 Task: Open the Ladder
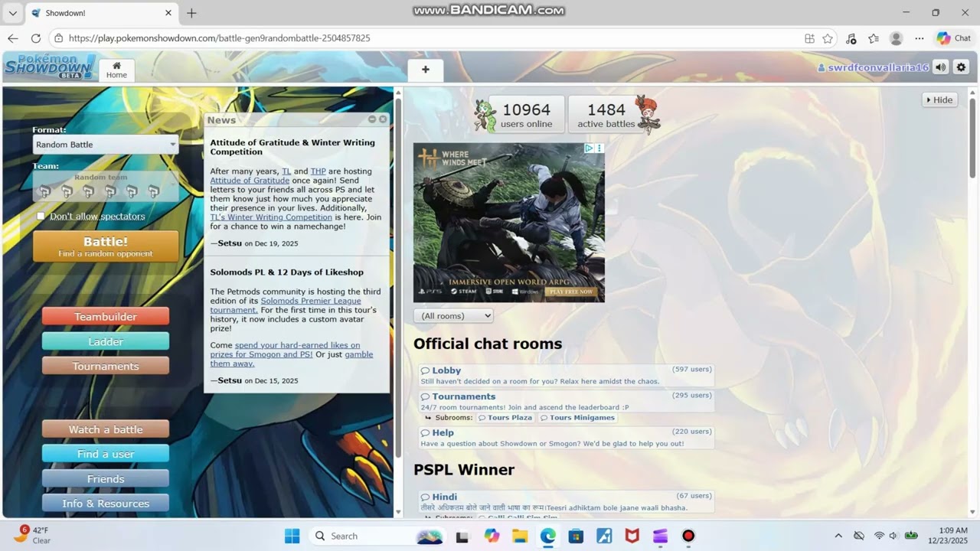coord(106,341)
